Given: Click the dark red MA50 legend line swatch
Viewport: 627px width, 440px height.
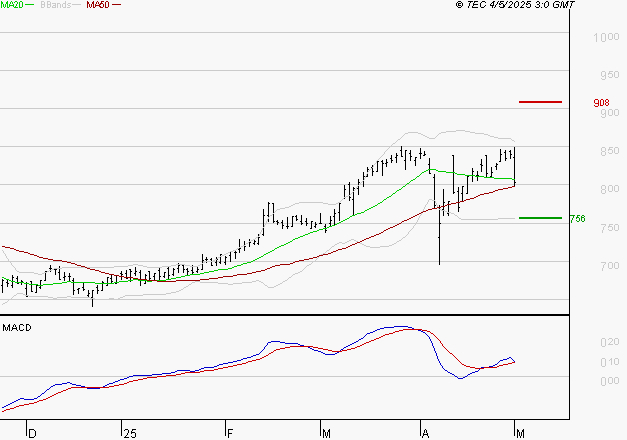Looking at the screenshot, I should coord(116,5).
